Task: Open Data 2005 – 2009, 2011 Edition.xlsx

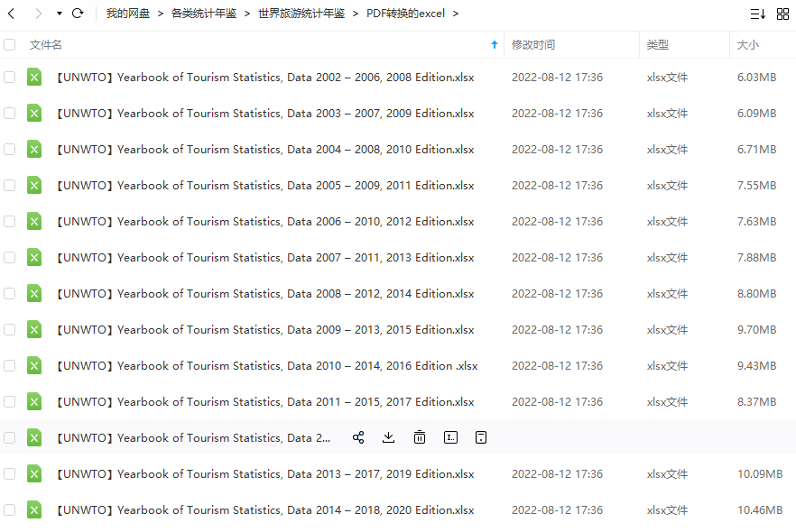Action: coord(265,185)
